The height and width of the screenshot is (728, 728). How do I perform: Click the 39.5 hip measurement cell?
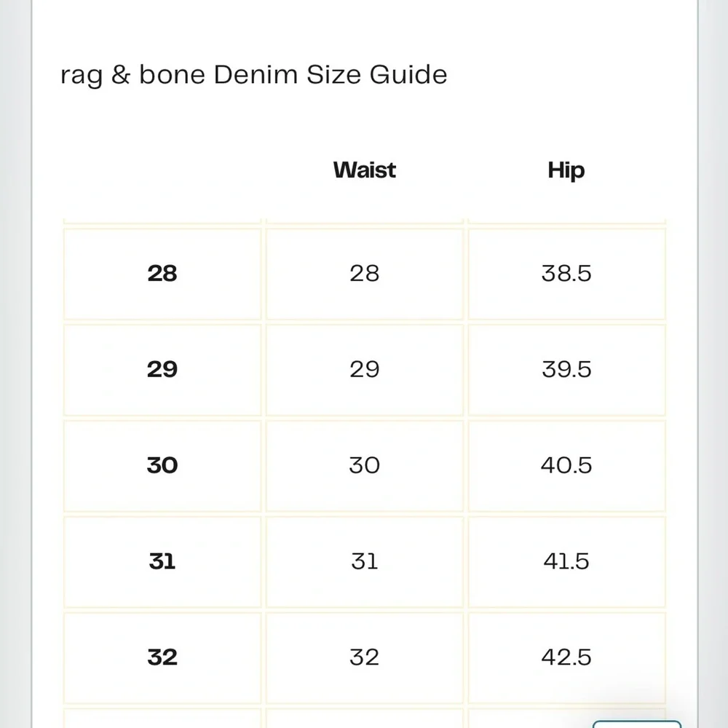tap(566, 370)
